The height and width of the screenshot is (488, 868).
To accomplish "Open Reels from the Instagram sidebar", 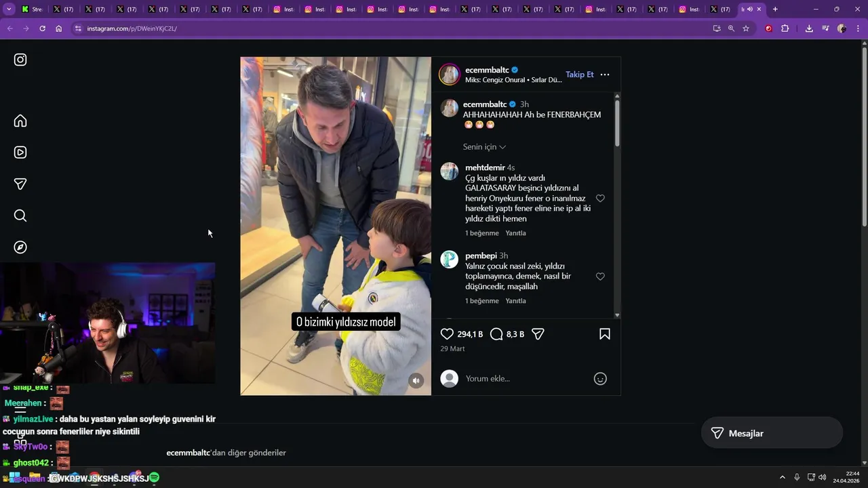I will click(x=20, y=152).
